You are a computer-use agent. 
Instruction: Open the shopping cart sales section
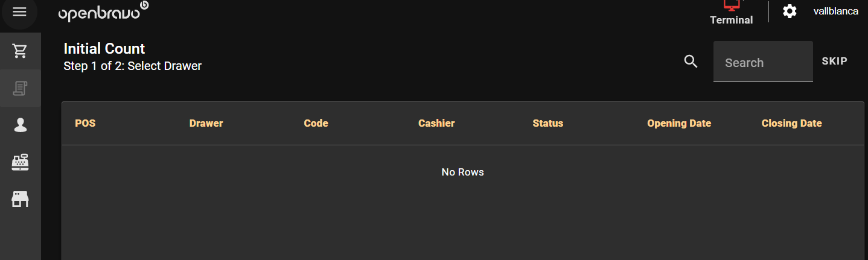click(20, 51)
